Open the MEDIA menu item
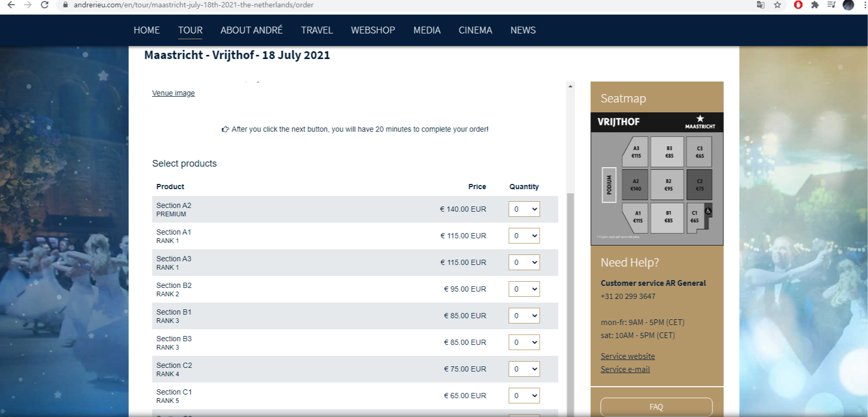 coord(427,30)
